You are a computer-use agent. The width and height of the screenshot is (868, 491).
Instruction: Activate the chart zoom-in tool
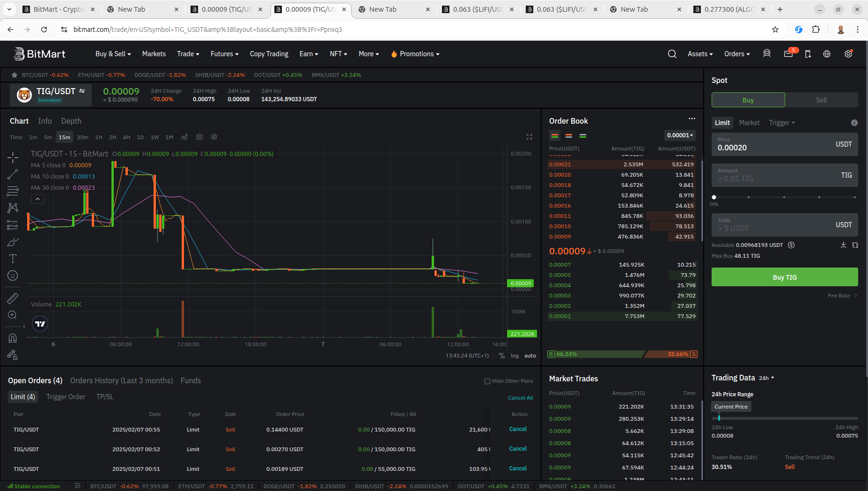tap(13, 315)
